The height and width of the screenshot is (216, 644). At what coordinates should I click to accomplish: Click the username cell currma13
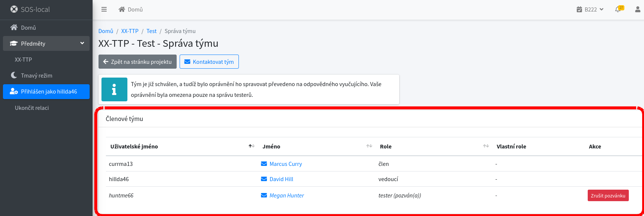[x=121, y=164]
